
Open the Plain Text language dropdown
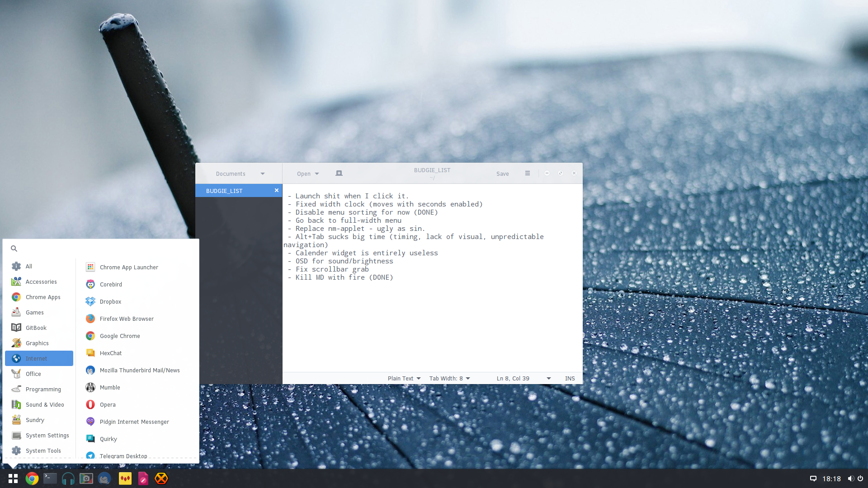404,378
